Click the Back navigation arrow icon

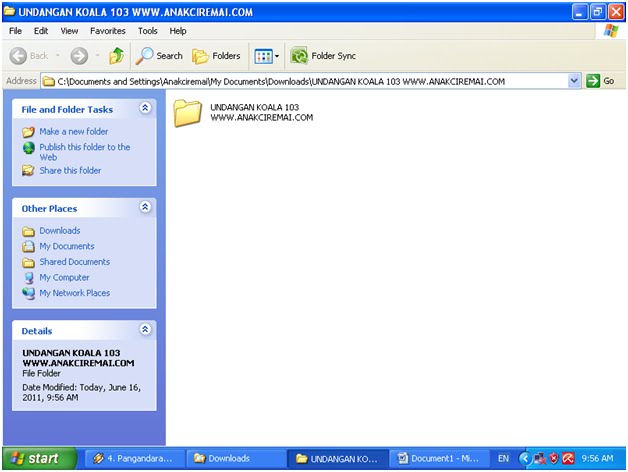(18, 56)
